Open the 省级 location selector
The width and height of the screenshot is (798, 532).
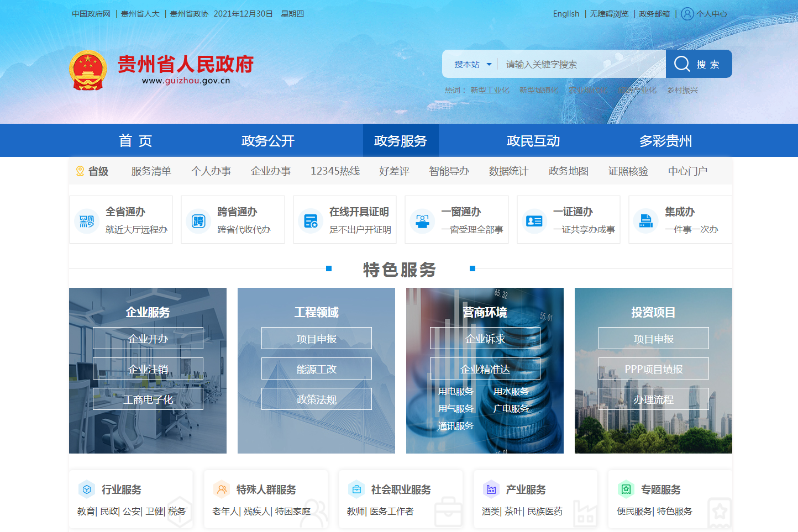tap(92, 171)
